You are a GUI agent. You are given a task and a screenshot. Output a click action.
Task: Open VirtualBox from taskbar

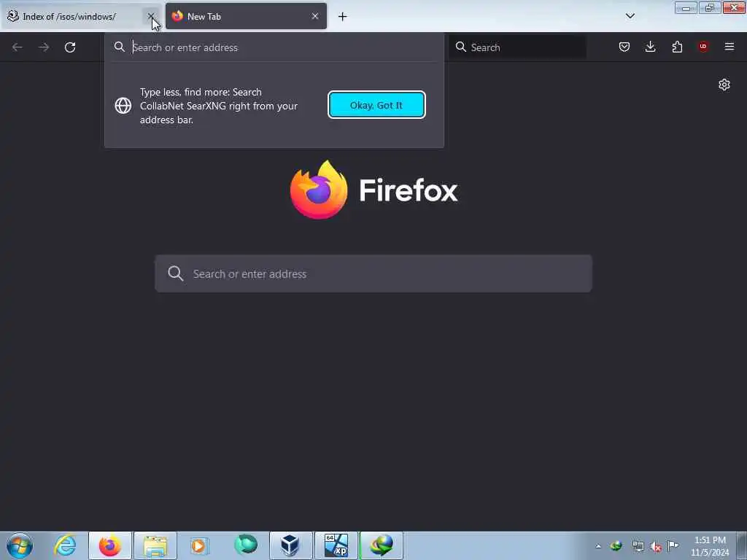click(x=290, y=545)
